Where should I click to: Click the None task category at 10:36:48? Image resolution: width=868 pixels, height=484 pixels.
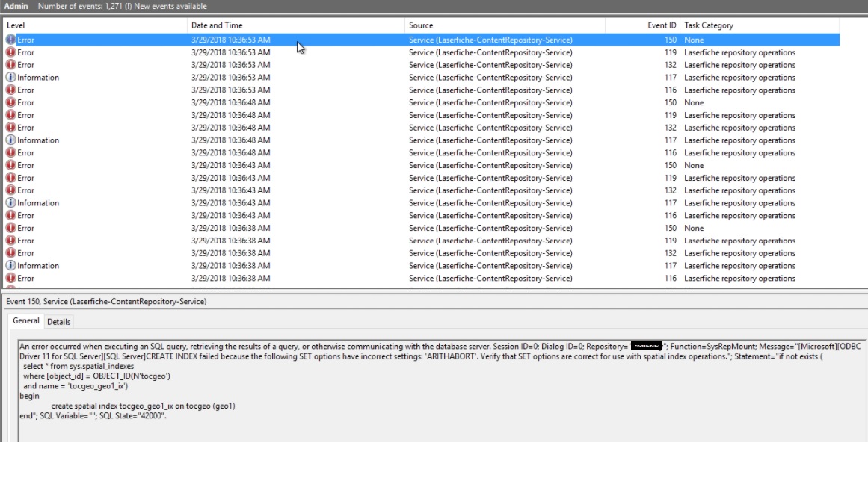694,102
